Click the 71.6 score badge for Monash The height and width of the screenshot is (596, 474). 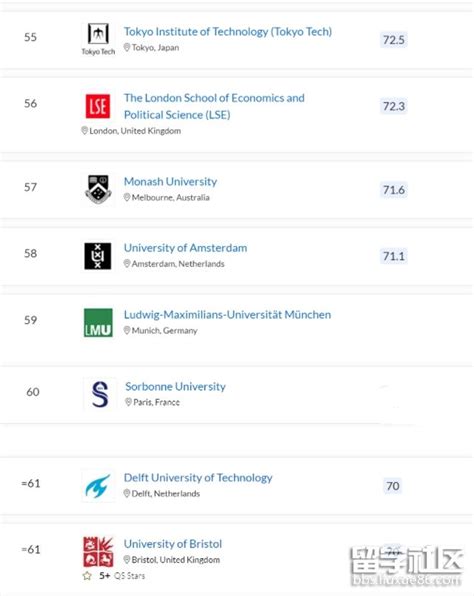(x=393, y=189)
